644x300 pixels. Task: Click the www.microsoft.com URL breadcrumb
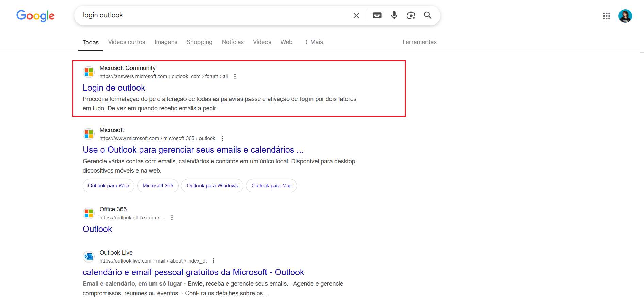[158, 138]
